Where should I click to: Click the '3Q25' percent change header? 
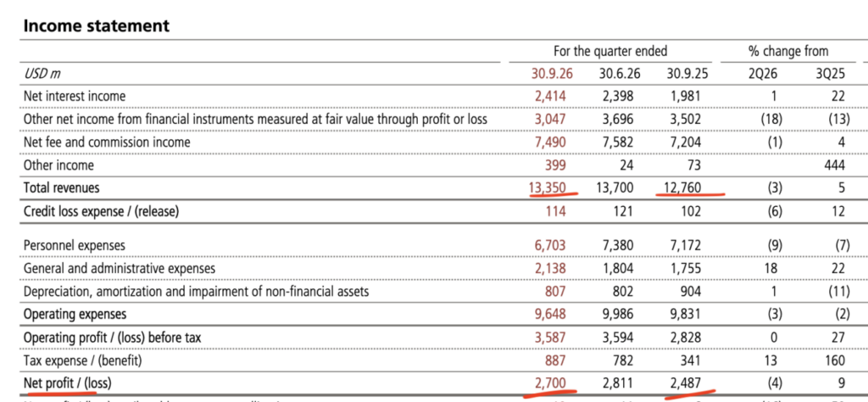click(x=832, y=73)
